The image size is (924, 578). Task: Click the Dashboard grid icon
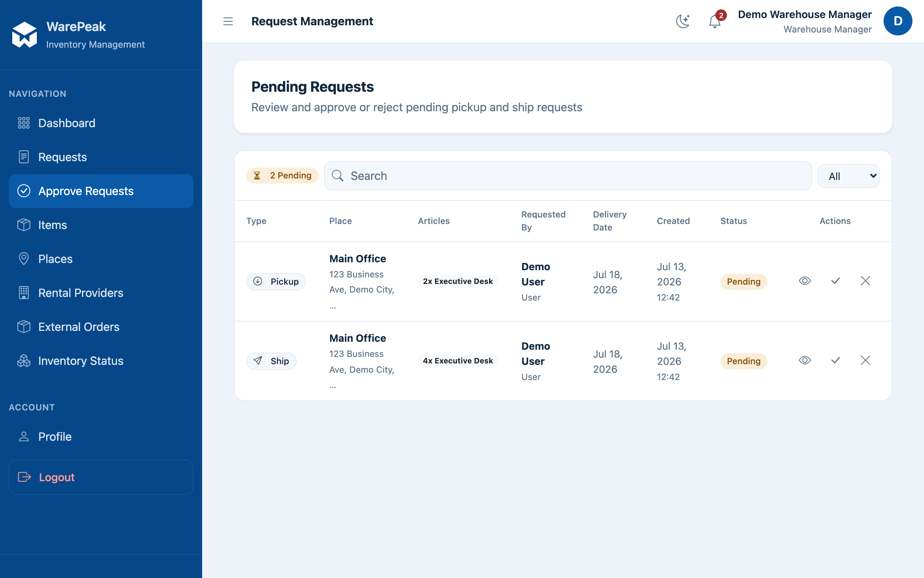[x=24, y=123]
